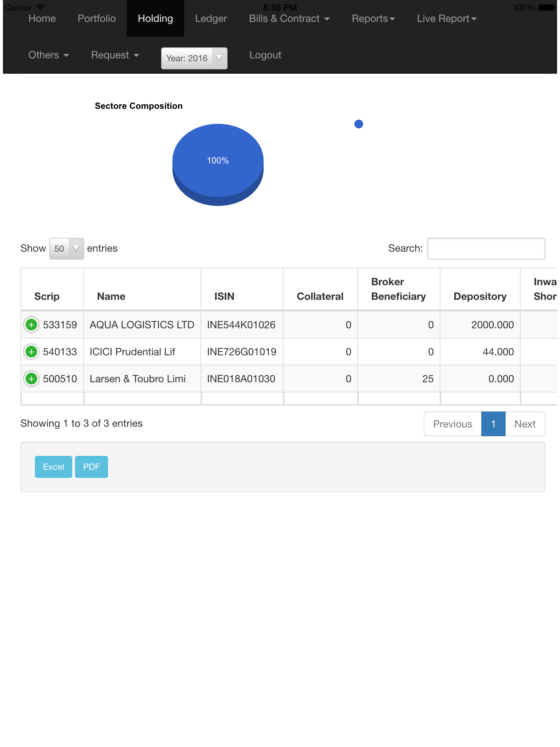Expand the Bills & Contract menu
The height and width of the screenshot is (747, 560).
coord(289,19)
